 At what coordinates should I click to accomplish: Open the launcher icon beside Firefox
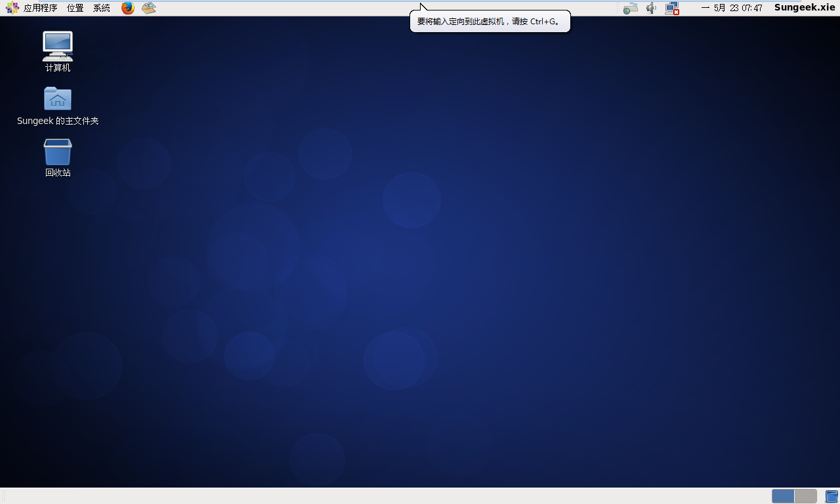148,8
